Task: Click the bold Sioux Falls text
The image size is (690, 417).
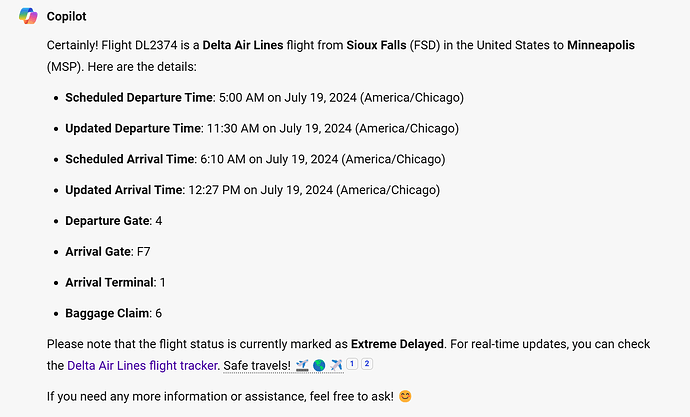Action: pos(376,45)
